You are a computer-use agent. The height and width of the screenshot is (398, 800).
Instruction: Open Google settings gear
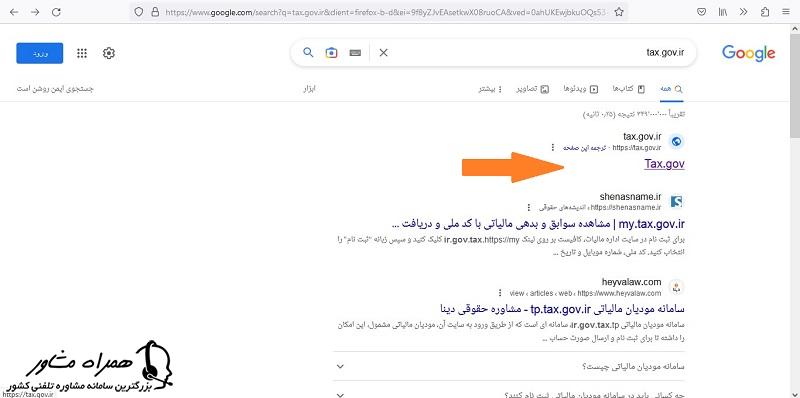pyautogui.click(x=109, y=53)
